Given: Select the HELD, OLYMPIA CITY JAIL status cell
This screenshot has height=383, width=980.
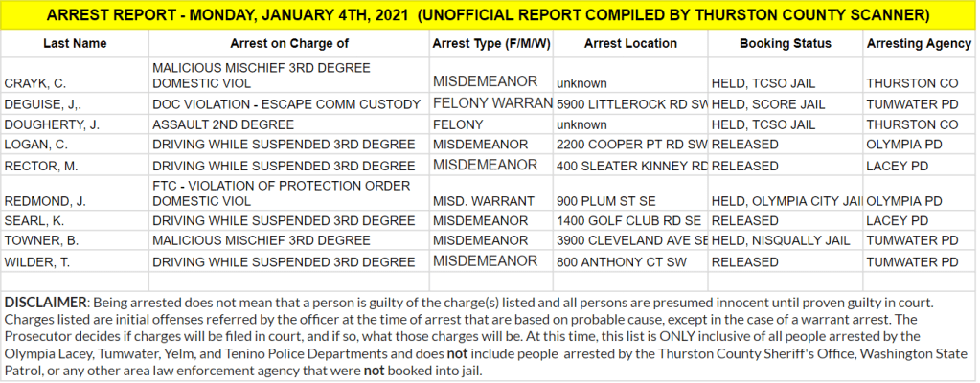Looking at the screenshot, I should pyautogui.click(x=786, y=201).
